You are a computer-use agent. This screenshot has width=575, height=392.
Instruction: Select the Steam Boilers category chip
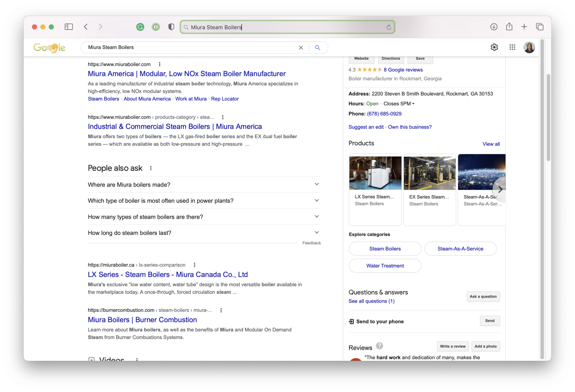click(385, 249)
